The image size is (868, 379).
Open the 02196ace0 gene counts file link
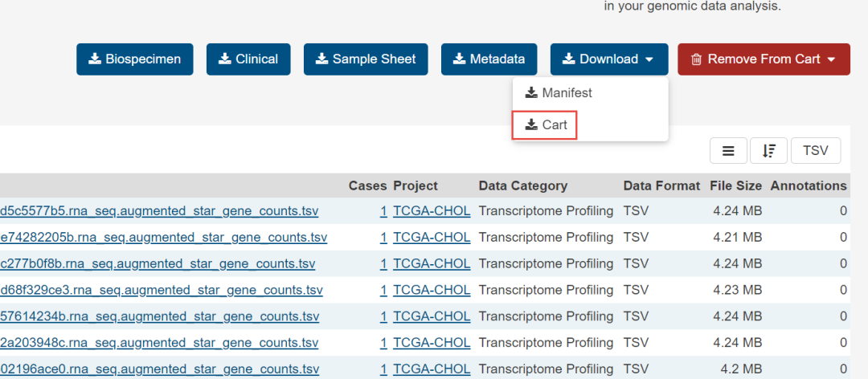pyautogui.click(x=159, y=369)
